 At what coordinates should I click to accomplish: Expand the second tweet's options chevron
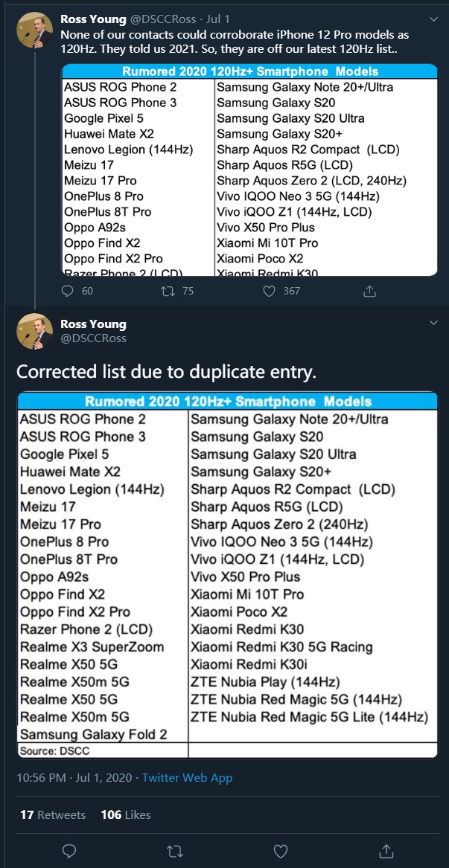(x=434, y=322)
